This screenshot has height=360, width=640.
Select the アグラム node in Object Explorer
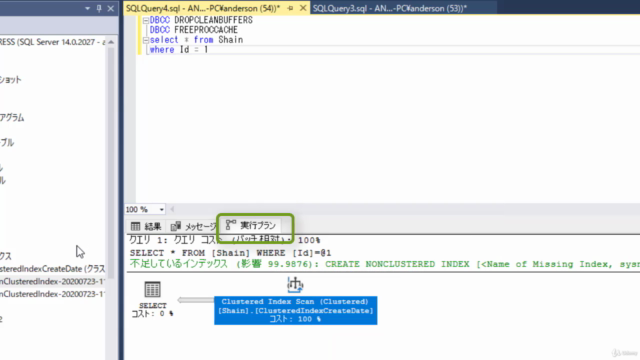click(x=12, y=118)
